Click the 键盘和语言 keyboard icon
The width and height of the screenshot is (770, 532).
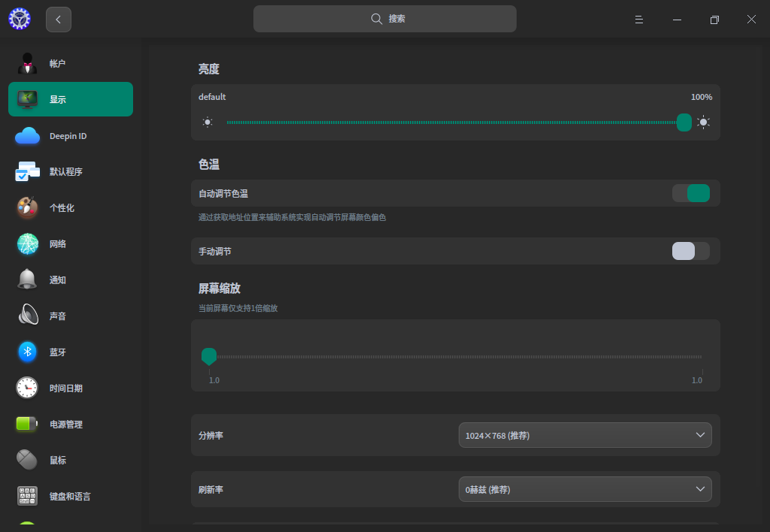click(x=28, y=496)
